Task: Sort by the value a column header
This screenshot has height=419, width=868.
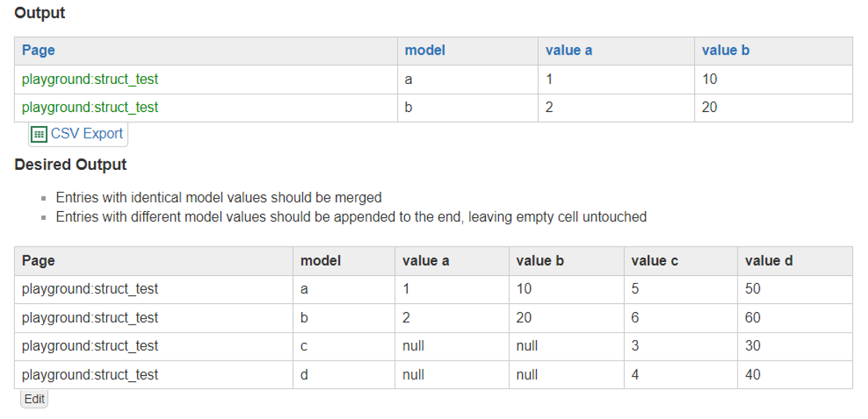Action: point(568,51)
